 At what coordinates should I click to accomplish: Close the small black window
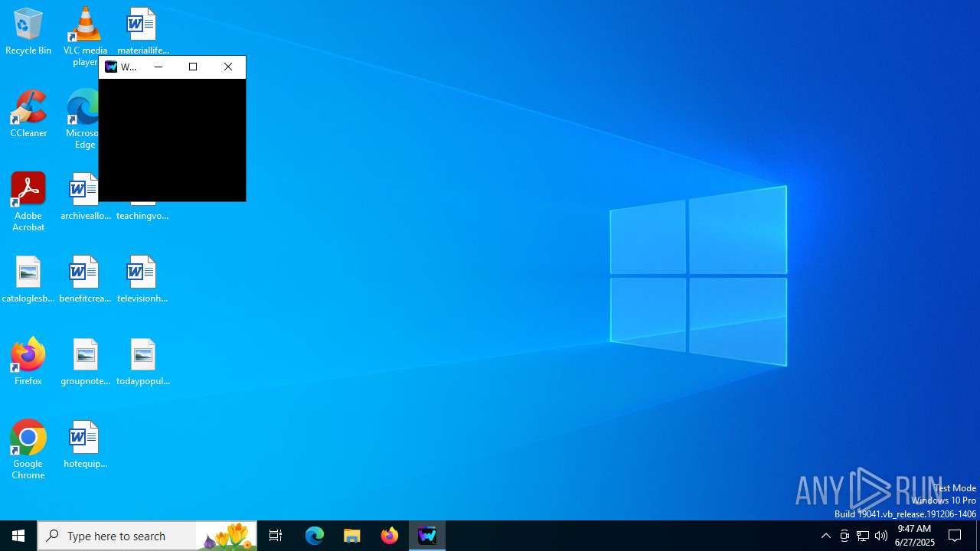(x=228, y=67)
